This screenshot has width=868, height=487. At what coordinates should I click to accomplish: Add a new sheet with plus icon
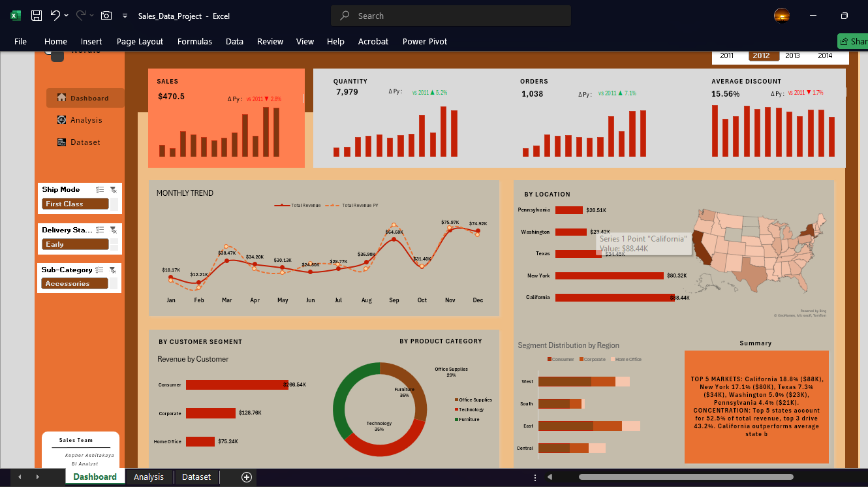[247, 477]
